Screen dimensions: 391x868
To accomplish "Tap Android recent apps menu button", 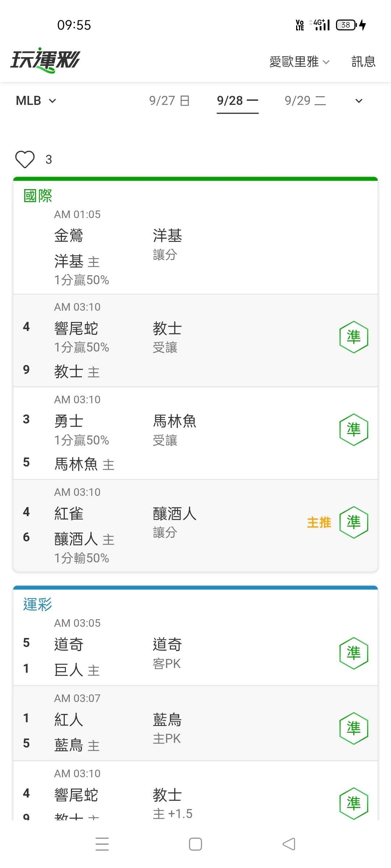I will [x=102, y=844].
